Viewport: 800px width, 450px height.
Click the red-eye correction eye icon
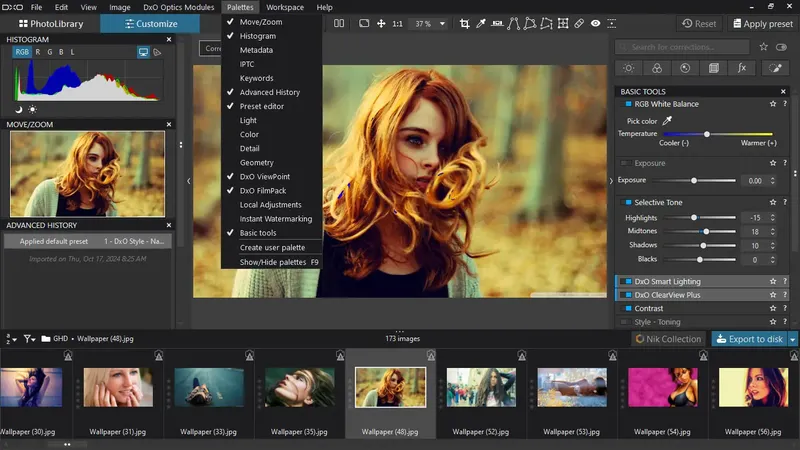coord(596,23)
